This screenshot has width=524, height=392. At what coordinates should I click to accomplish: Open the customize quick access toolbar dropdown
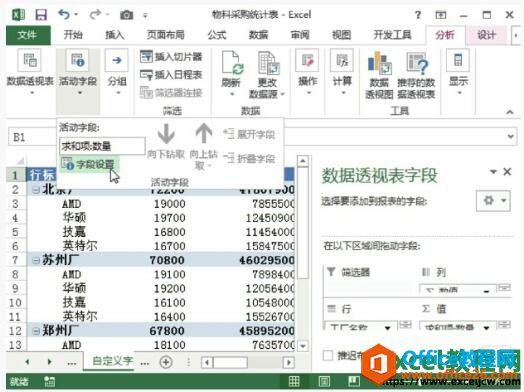pos(145,15)
